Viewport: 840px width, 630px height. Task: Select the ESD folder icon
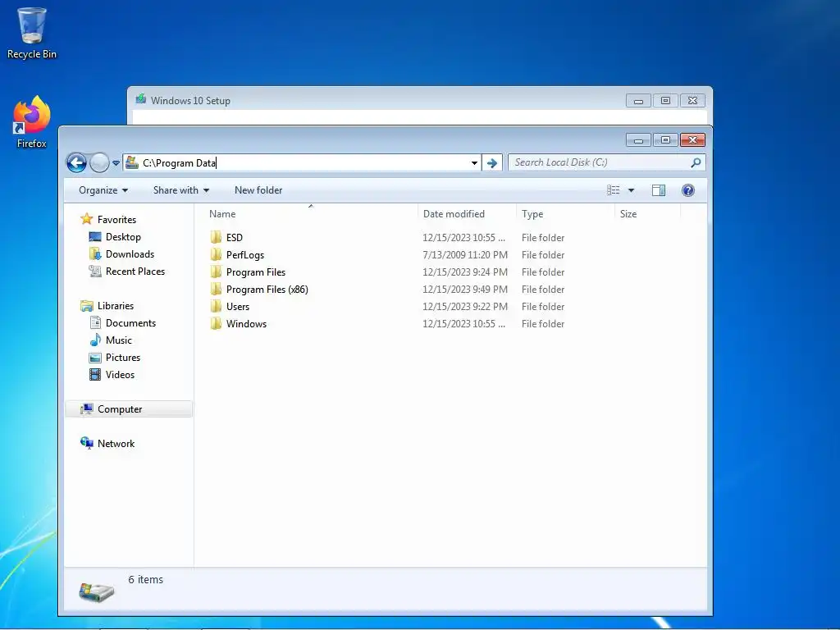[x=216, y=237]
